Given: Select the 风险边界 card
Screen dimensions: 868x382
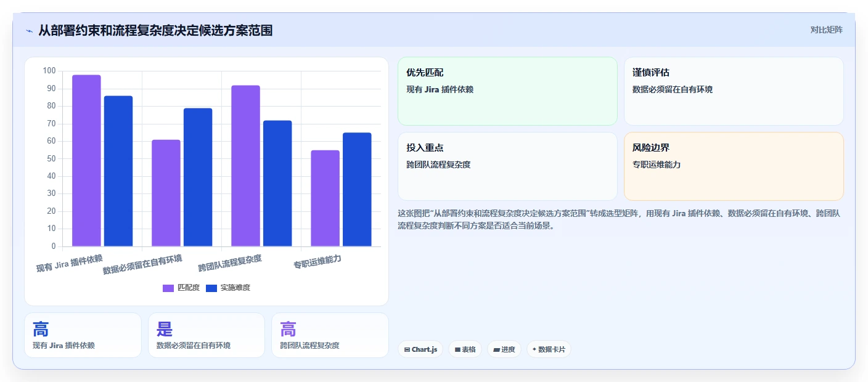Looking at the screenshot, I should point(734,166).
